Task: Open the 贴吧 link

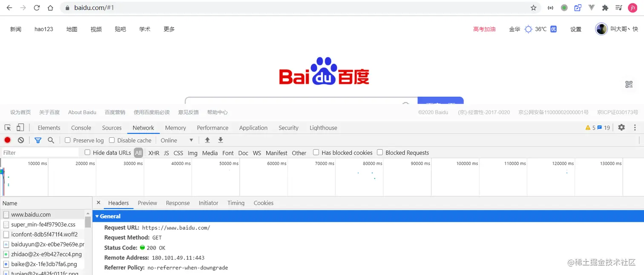Action: (x=121, y=29)
